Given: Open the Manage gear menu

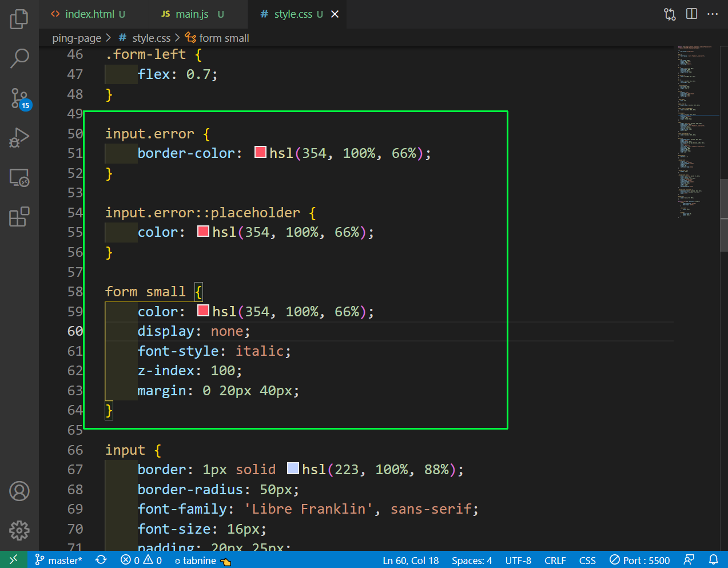Looking at the screenshot, I should (x=19, y=530).
